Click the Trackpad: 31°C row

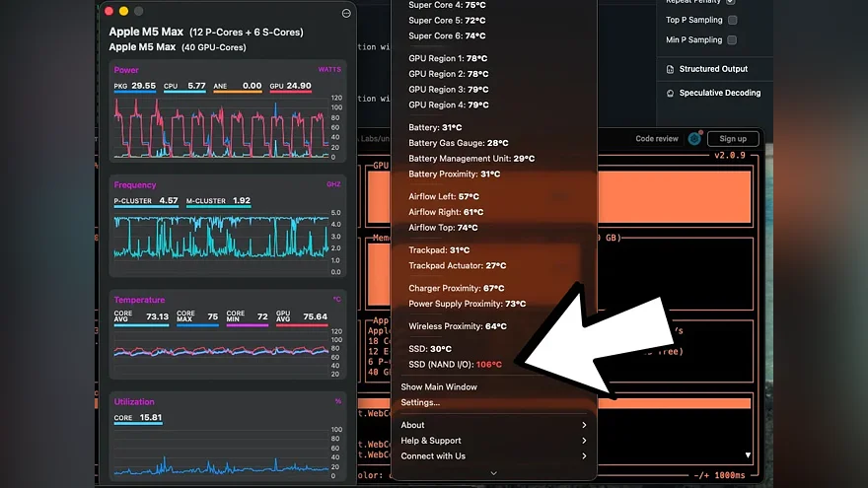[x=439, y=249]
